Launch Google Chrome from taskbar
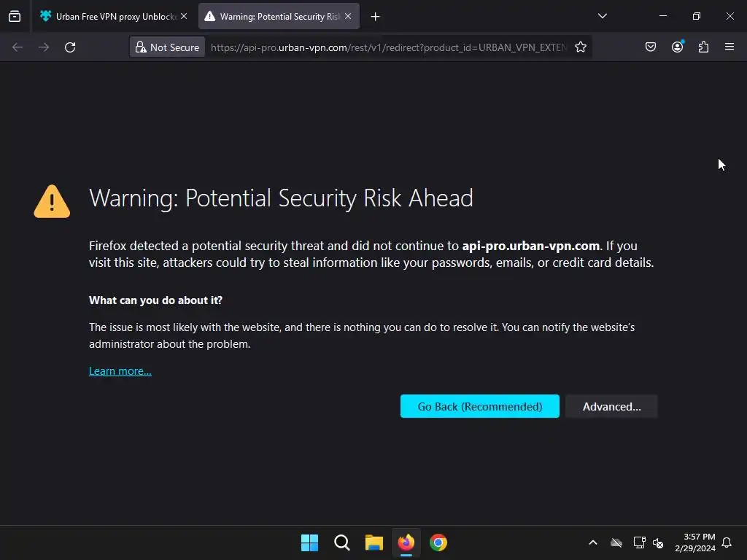 coord(438,542)
